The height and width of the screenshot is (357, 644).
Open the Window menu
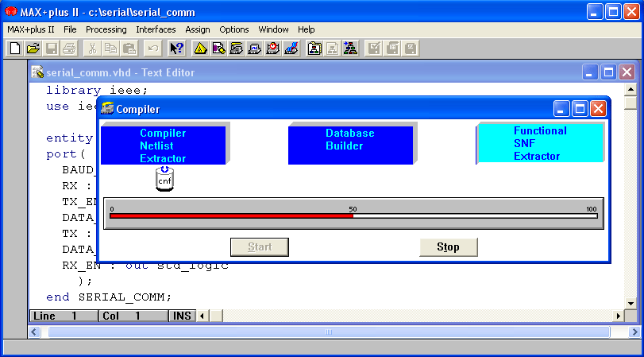[x=273, y=29]
